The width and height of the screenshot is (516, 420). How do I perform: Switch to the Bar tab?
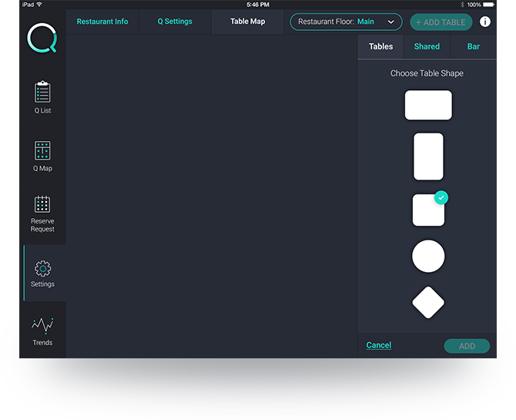(x=474, y=46)
